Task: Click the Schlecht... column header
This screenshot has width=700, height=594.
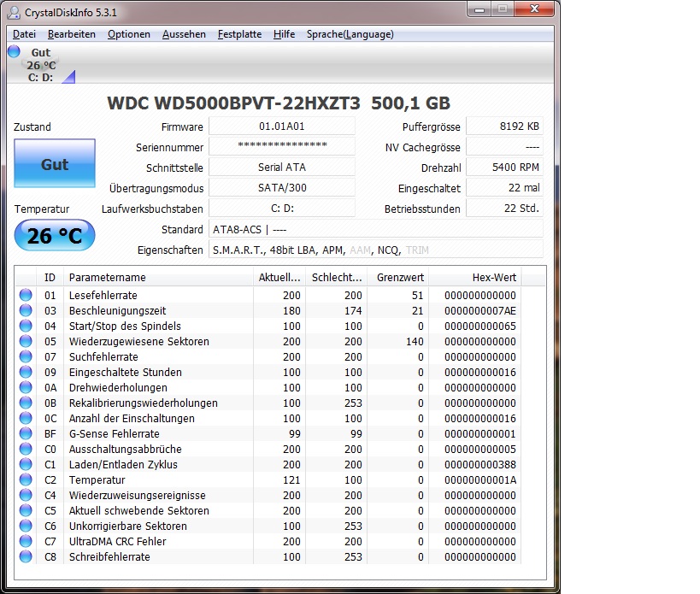Action: click(337, 277)
